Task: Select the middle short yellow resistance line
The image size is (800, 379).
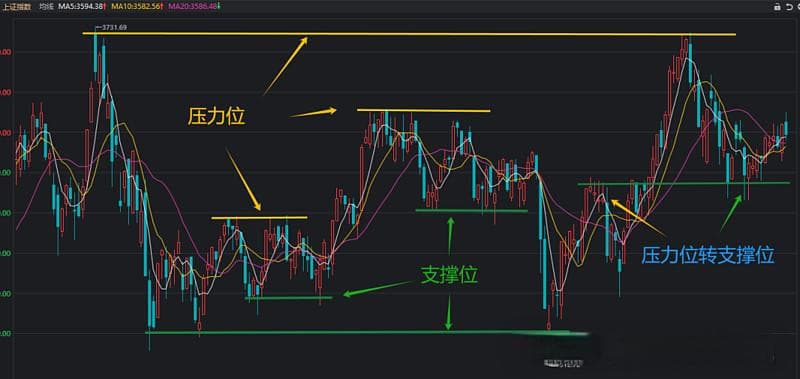Action: point(423,110)
